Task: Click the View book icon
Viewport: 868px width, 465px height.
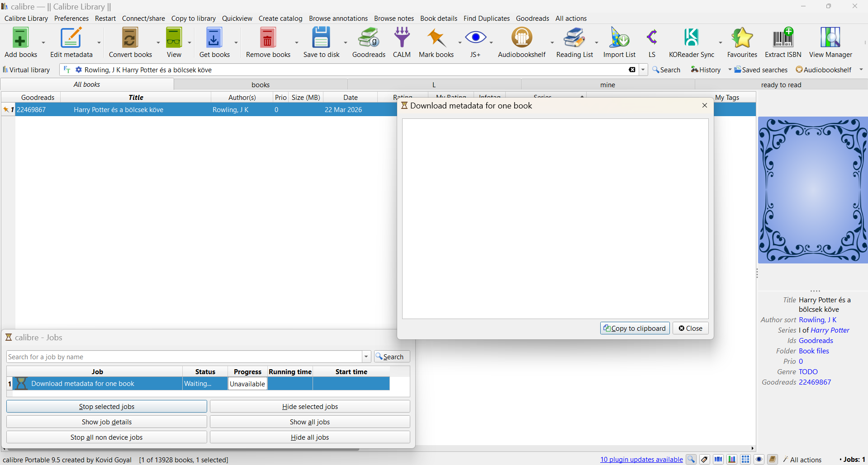Action: pyautogui.click(x=174, y=38)
